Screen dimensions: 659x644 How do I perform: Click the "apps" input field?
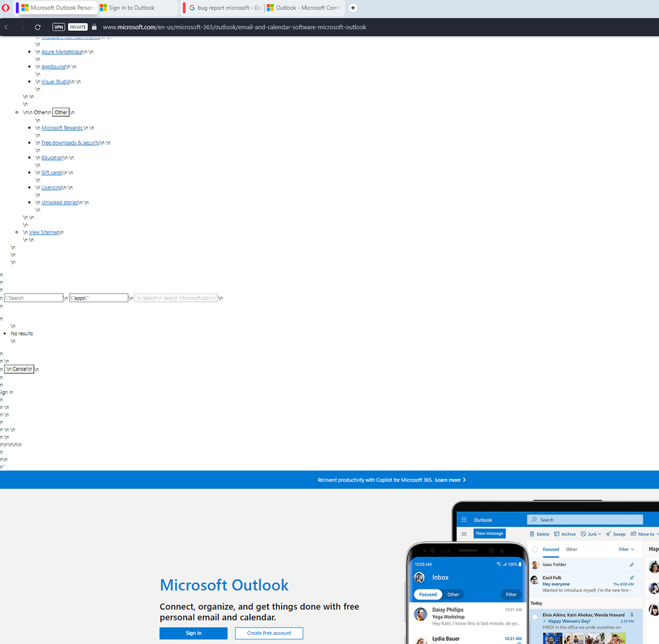[99, 298]
